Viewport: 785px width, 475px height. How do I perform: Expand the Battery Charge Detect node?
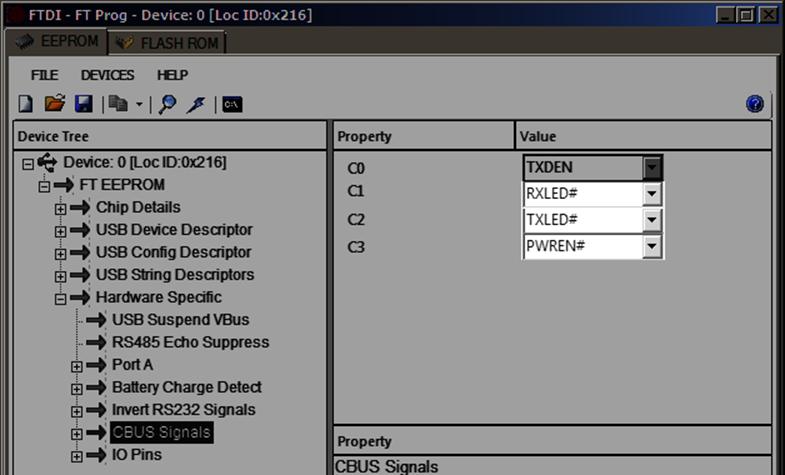(77, 389)
